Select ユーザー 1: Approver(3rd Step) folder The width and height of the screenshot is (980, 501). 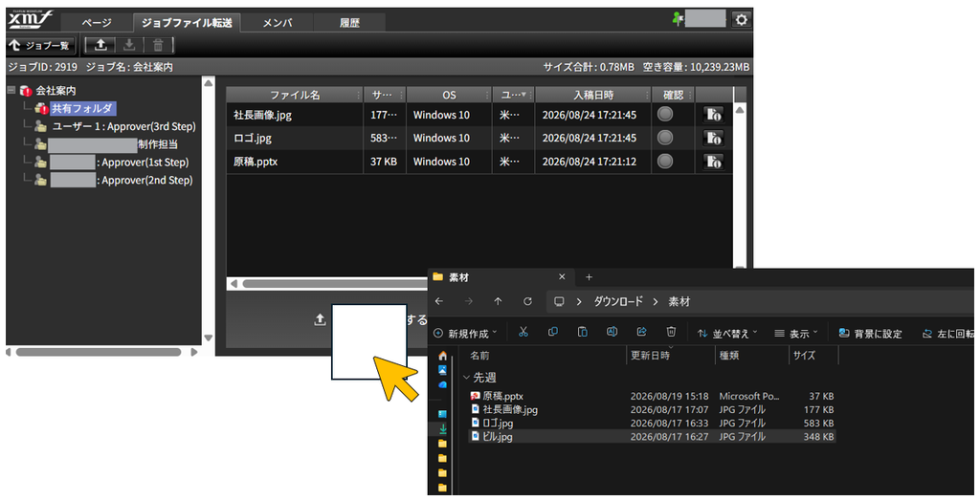(123, 126)
